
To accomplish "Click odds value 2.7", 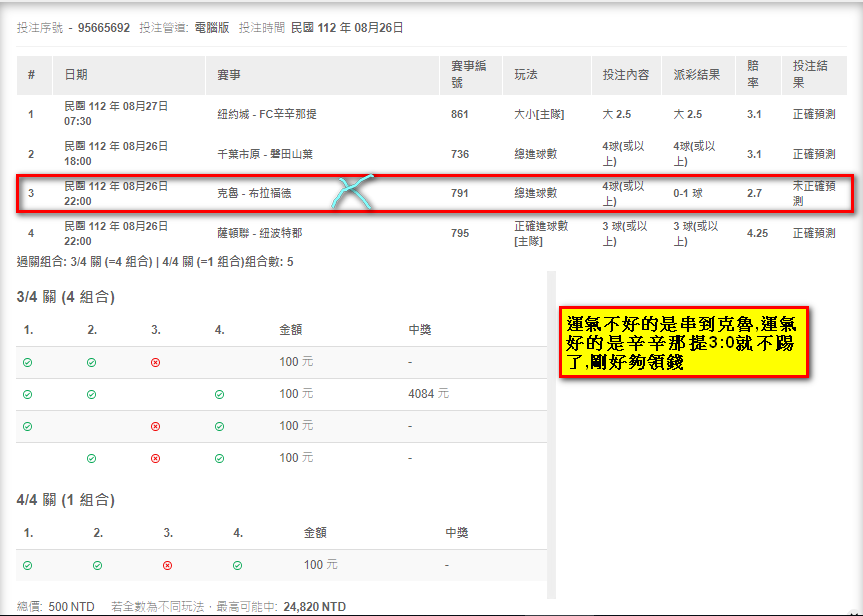I will coord(754,194).
